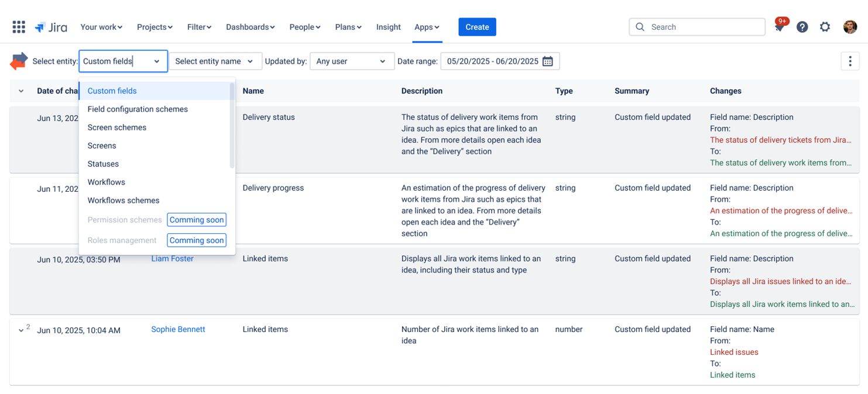Open the app switcher grid icon
The width and height of the screenshot is (868, 394).
18,26
